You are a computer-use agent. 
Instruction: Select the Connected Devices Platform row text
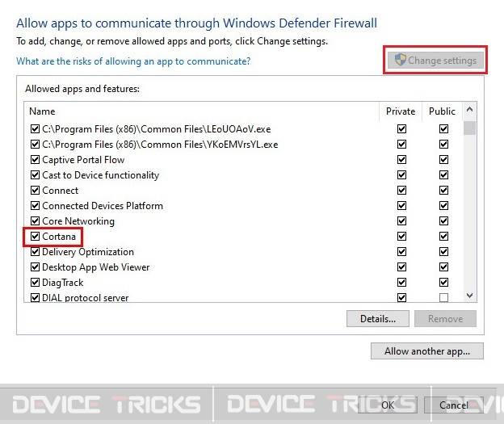pos(103,206)
